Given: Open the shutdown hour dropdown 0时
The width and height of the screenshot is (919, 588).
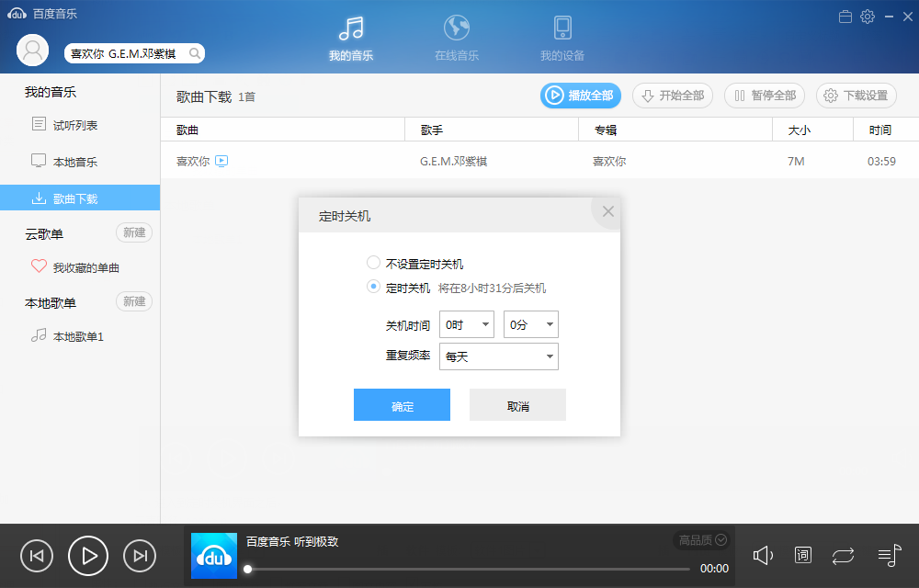Looking at the screenshot, I should click(x=466, y=323).
